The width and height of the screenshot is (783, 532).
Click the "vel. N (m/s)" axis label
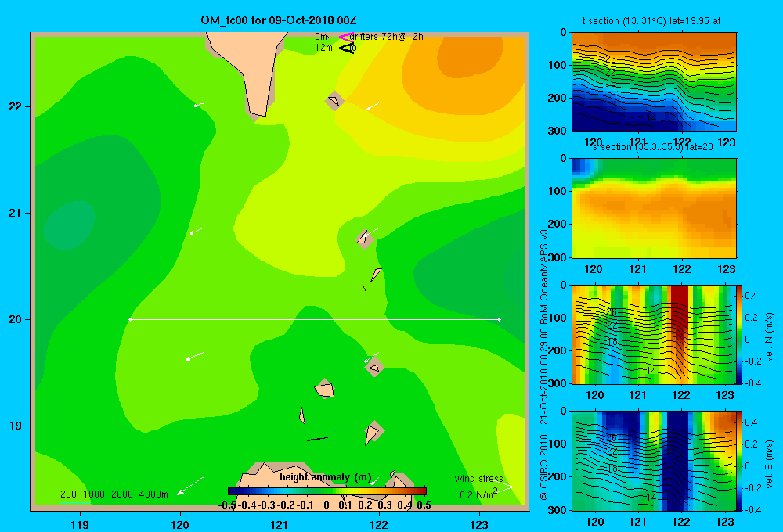tap(770, 337)
